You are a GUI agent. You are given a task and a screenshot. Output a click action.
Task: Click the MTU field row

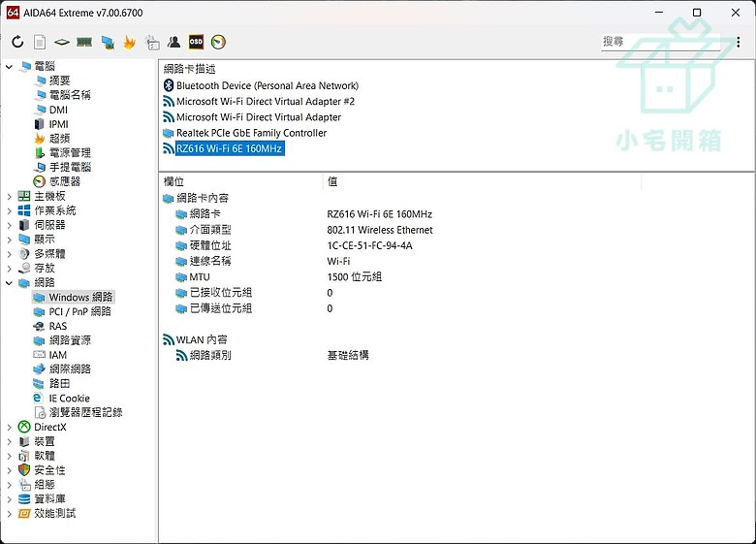(199, 277)
